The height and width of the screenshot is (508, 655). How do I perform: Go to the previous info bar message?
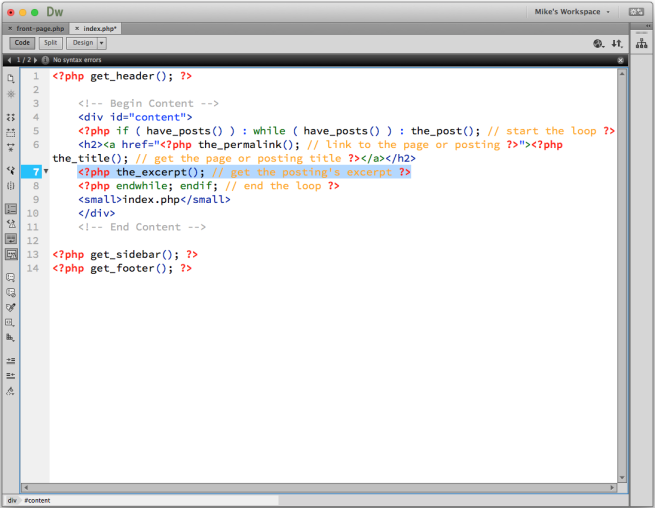(10, 60)
